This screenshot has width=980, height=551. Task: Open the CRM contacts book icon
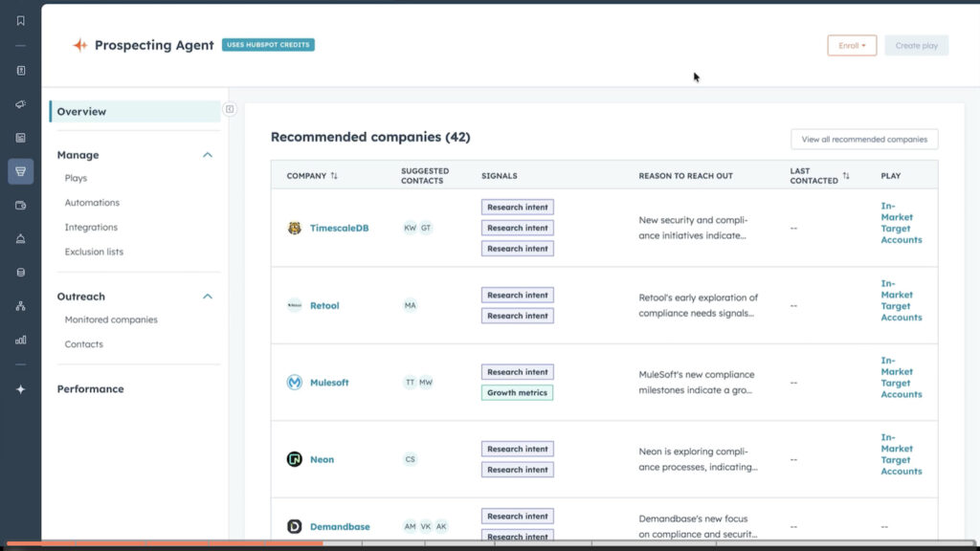(21, 71)
